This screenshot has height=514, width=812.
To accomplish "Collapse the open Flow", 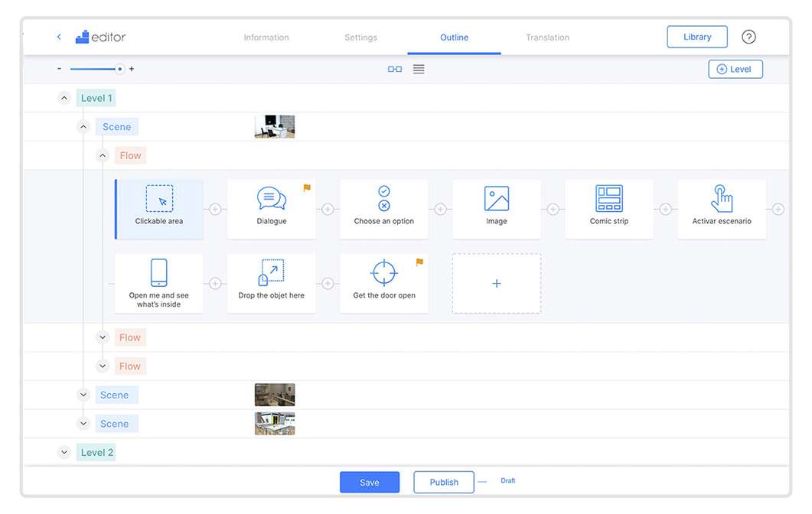I will pyautogui.click(x=103, y=155).
